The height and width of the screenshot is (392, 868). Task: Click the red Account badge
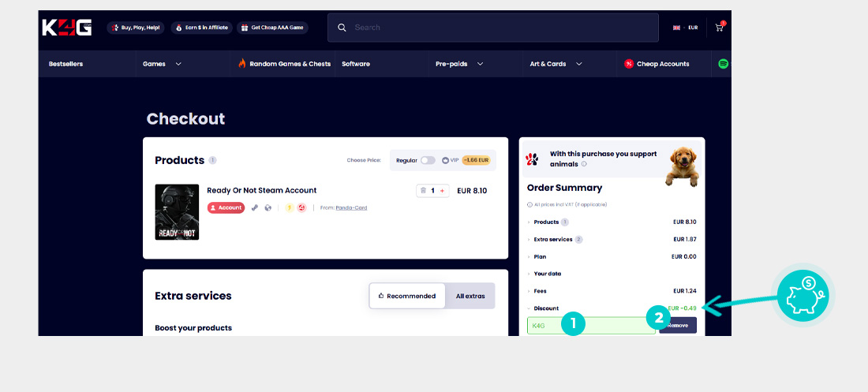(x=226, y=207)
